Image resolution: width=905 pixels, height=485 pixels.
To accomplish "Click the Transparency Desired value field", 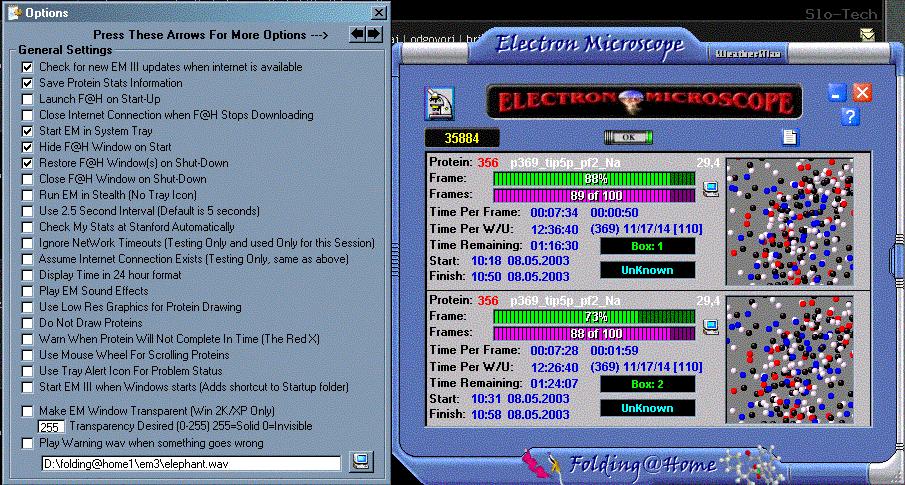I will click(51, 427).
